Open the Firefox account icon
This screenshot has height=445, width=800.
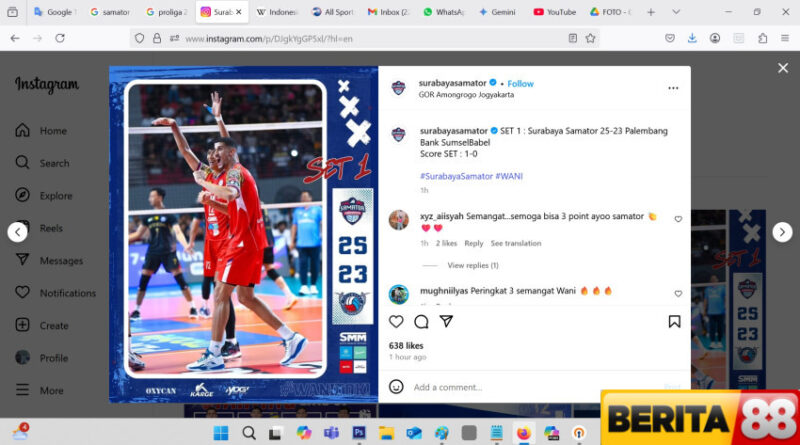pyautogui.click(x=715, y=38)
